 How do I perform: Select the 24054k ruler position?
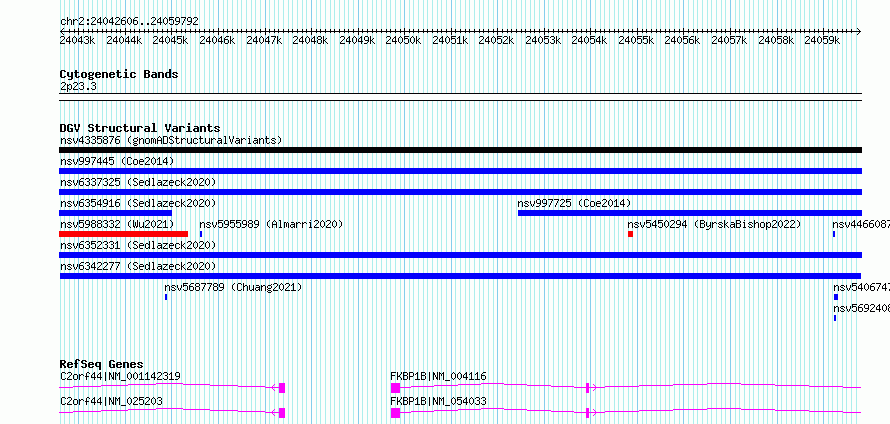(x=589, y=40)
